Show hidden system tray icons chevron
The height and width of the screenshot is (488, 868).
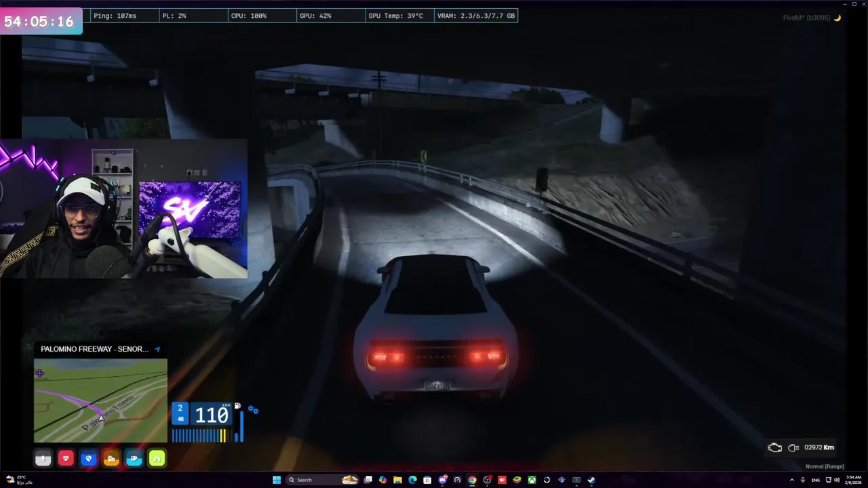(792, 480)
